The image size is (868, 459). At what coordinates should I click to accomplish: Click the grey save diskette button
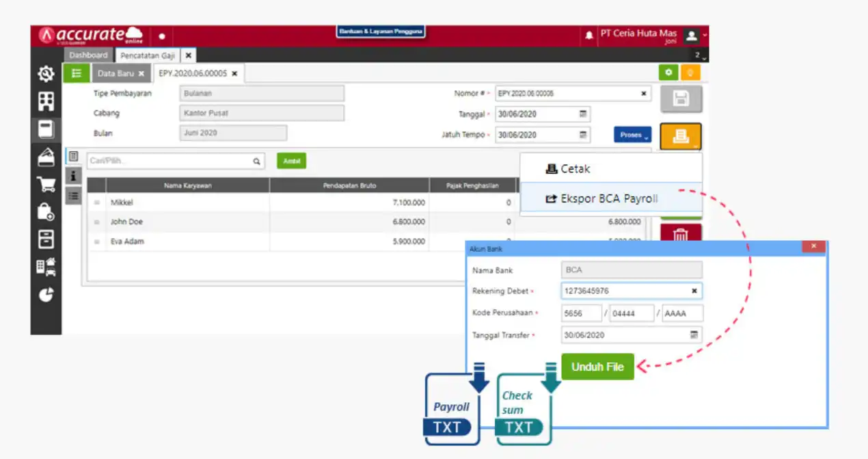point(681,100)
